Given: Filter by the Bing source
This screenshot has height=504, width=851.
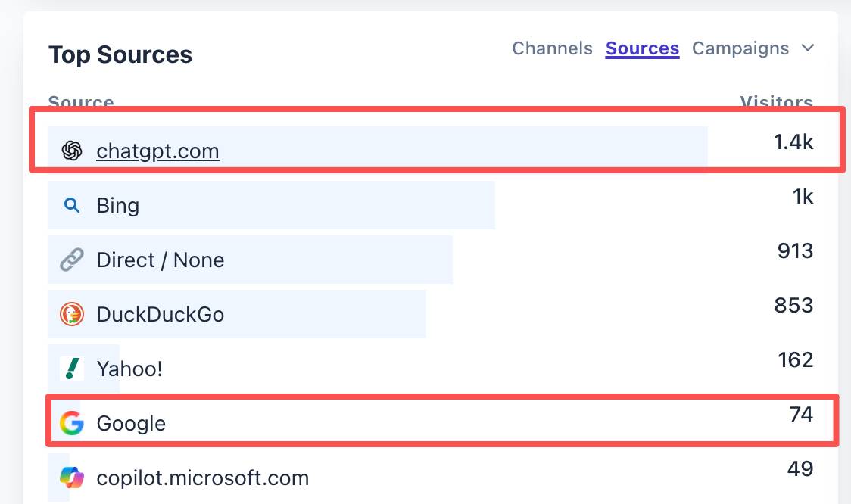Looking at the screenshot, I should [118, 205].
